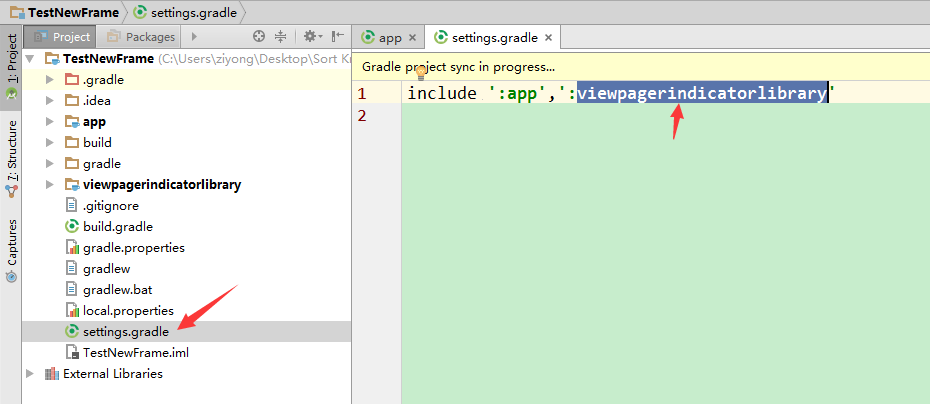Click the settings.gradle breadcrumb

[x=185, y=11]
